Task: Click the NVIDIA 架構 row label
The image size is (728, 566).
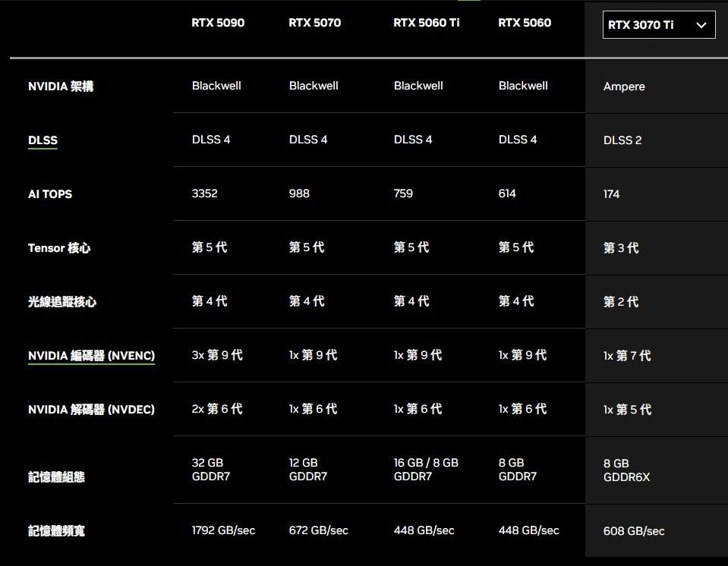Action: click(61, 86)
